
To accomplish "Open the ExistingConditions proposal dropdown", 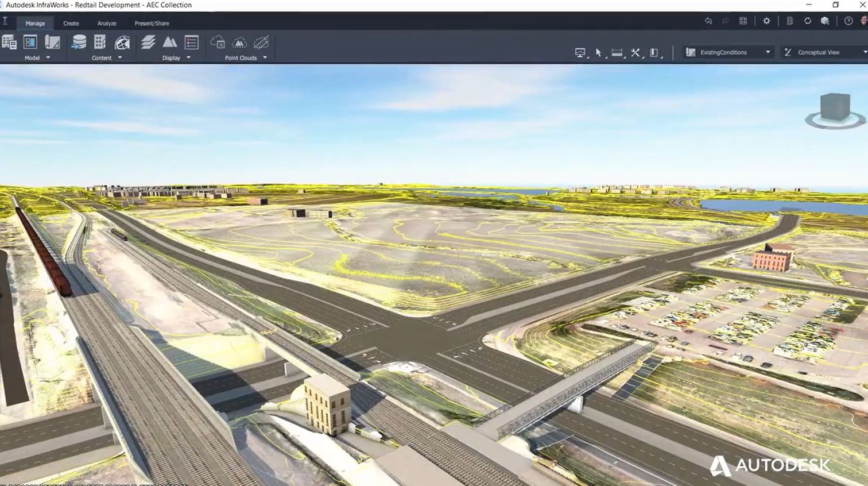I will coord(768,52).
